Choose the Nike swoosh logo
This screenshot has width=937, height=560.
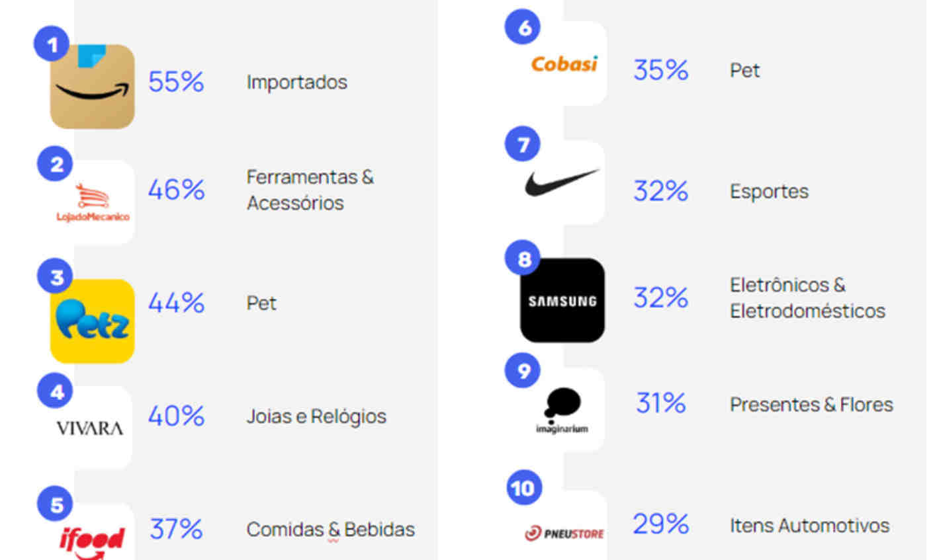(x=562, y=182)
